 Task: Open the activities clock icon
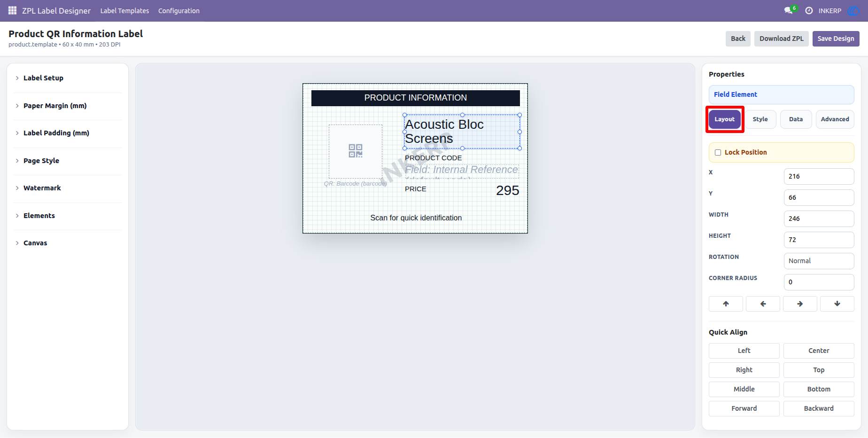click(x=809, y=10)
